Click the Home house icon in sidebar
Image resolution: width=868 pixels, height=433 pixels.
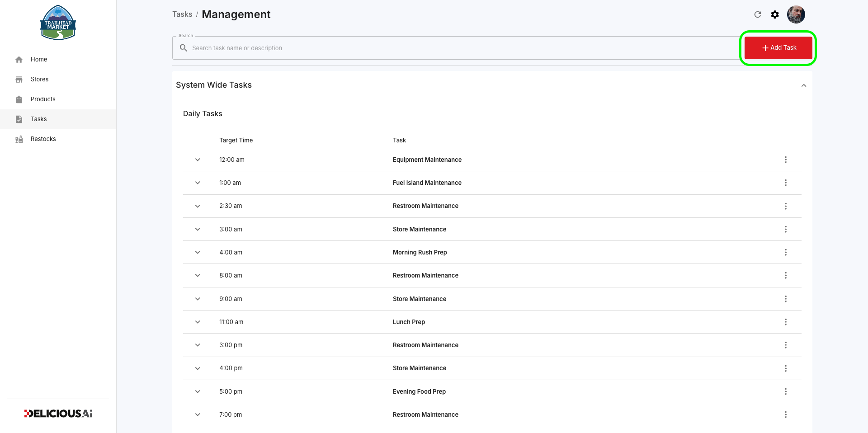[19, 60]
